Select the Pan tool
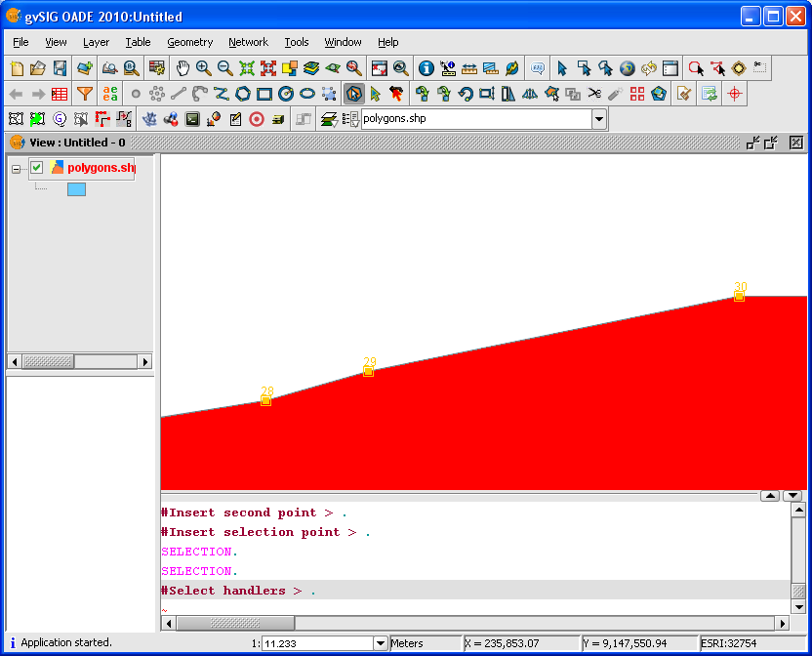Screen dimensions: 812x656 click(x=182, y=68)
